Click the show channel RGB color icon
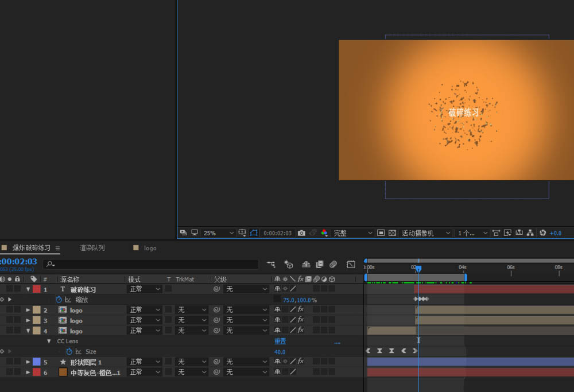Screen dimensions: 574x392 coord(324,233)
